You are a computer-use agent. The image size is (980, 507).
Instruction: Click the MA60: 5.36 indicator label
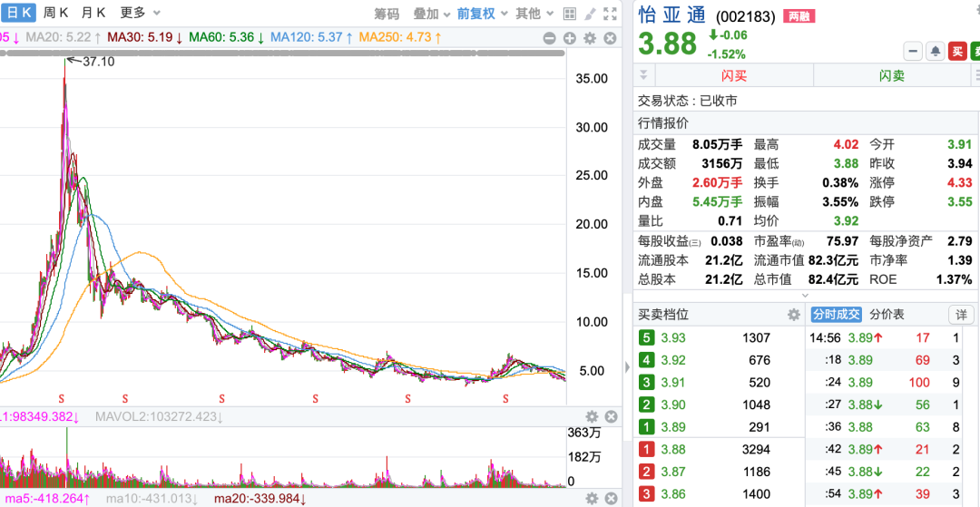coord(226,37)
